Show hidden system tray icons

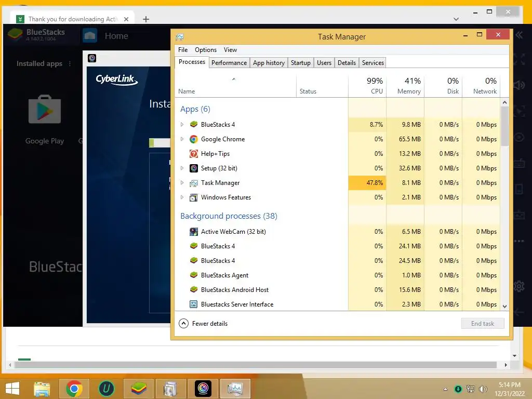pyautogui.click(x=445, y=389)
